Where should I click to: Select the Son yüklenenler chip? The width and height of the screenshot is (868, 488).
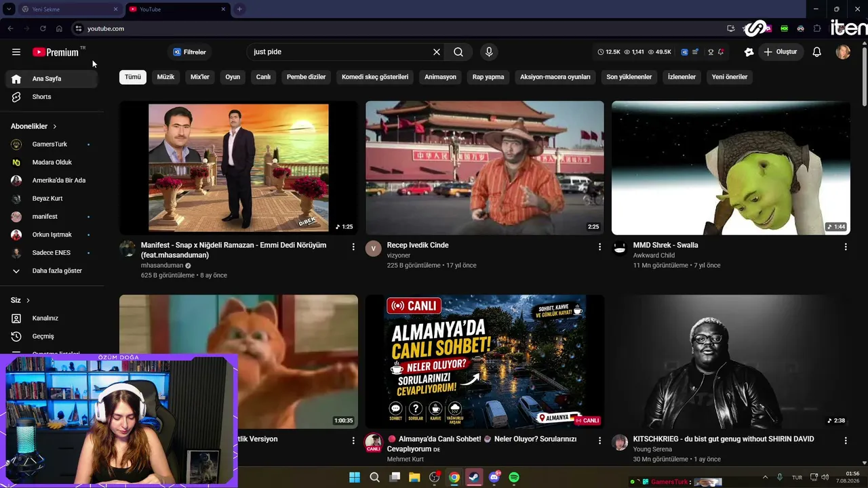click(629, 77)
